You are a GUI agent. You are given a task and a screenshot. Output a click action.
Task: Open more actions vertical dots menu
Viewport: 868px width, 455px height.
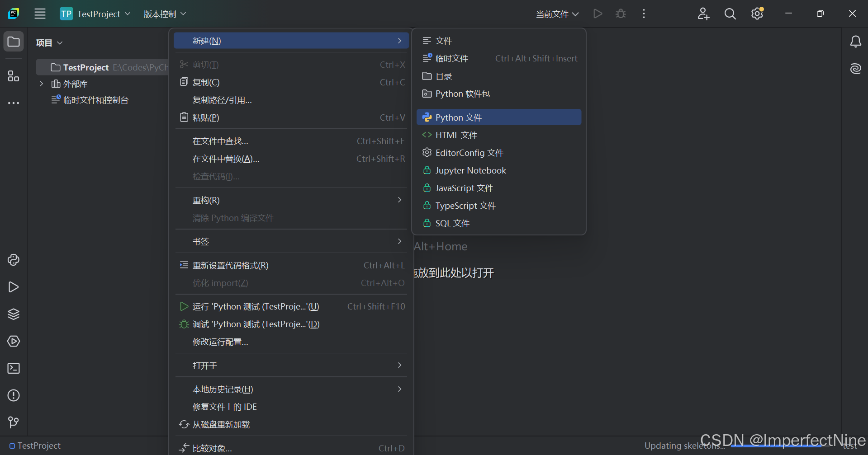point(644,14)
